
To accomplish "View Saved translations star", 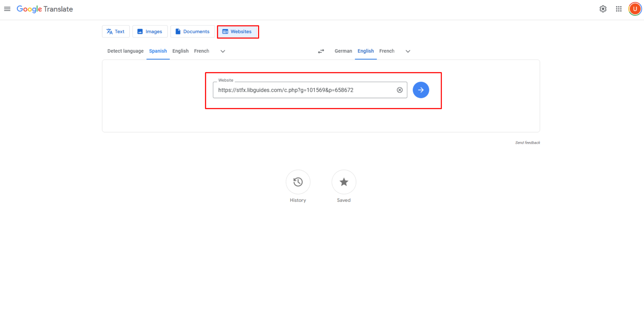I will coord(344,182).
